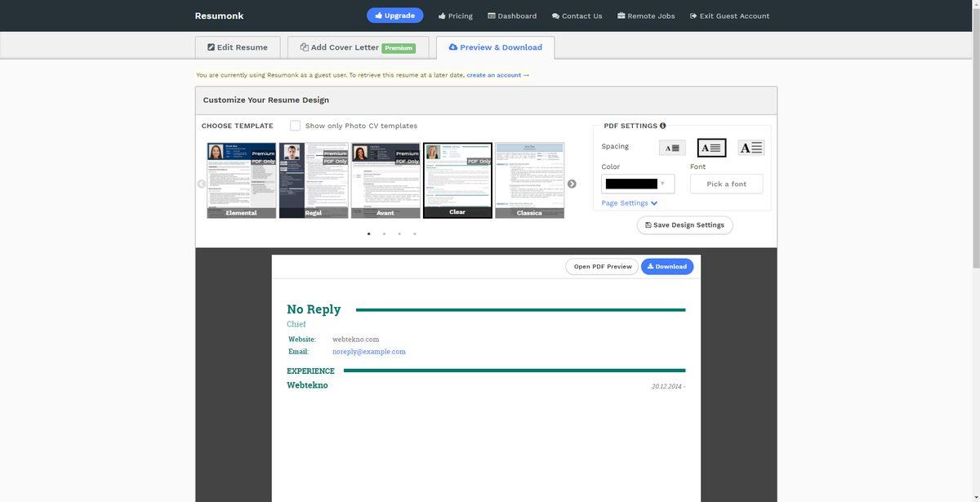980x502 pixels.
Task: Select the second carousel pagination dot
Action: (x=383, y=232)
